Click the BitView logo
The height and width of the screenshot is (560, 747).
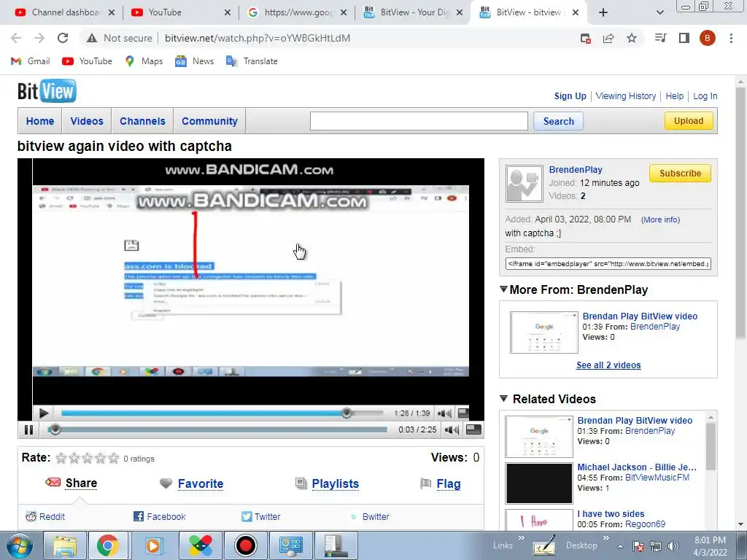(x=47, y=91)
